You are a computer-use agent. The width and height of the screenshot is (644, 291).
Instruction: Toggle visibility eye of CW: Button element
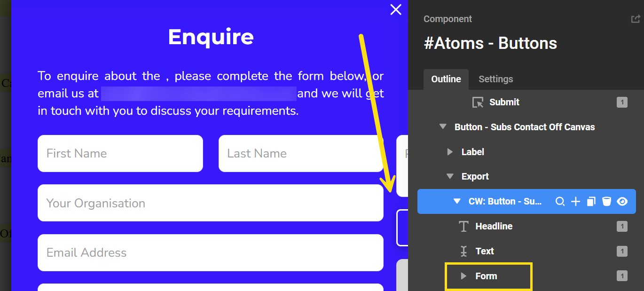pyautogui.click(x=622, y=202)
